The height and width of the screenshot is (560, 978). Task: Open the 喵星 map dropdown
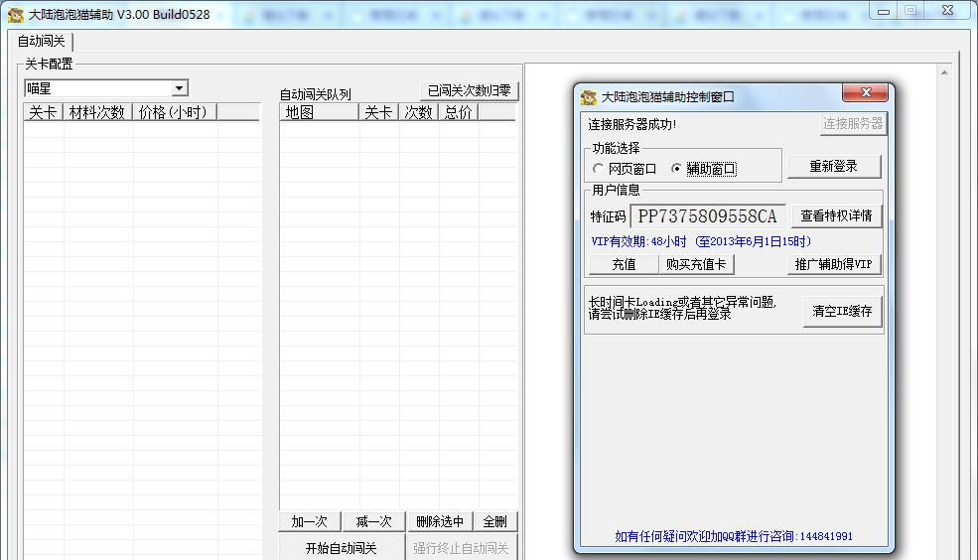click(x=179, y=88)
